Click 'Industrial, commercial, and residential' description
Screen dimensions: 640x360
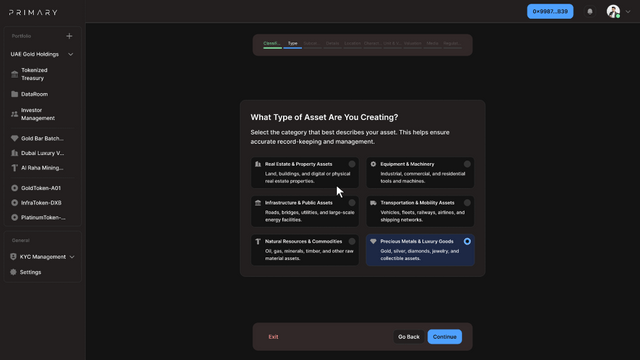point(422,178)
